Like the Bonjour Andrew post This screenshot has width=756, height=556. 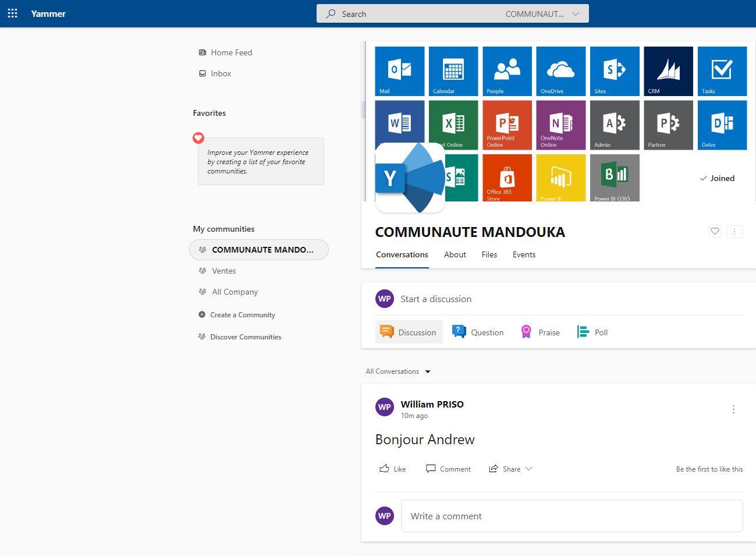(393, 469)
